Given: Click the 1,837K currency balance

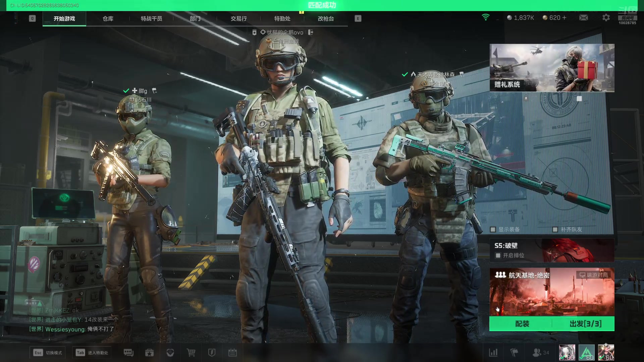Looking at the screenshot, I should click(521, 17).
